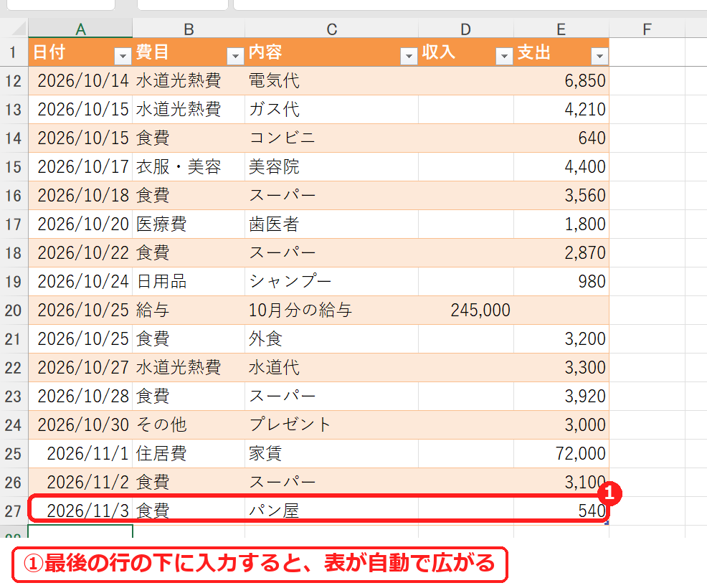Select column C header

(x=331, y=29)
